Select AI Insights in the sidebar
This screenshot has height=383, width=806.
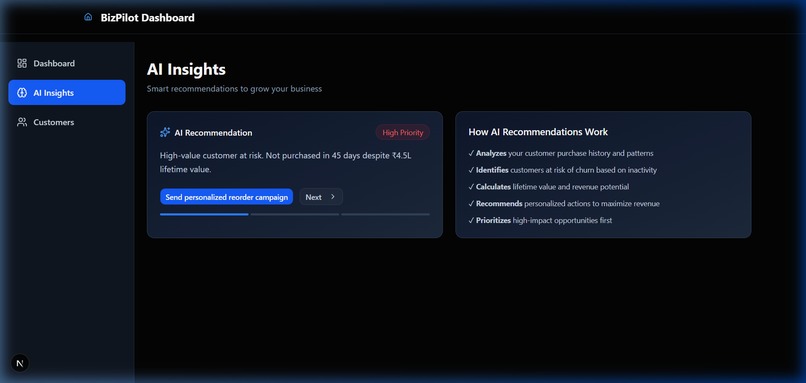coord(67,93)
